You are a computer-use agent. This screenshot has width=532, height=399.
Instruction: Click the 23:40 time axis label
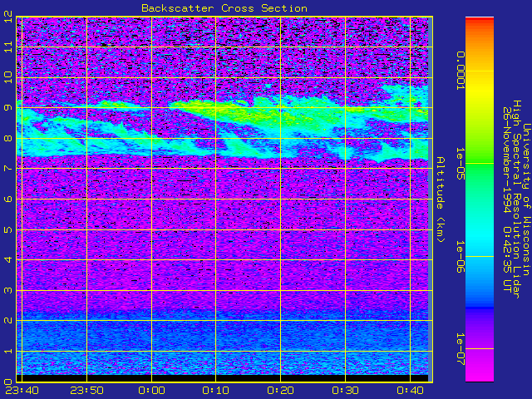pos(22,391)
